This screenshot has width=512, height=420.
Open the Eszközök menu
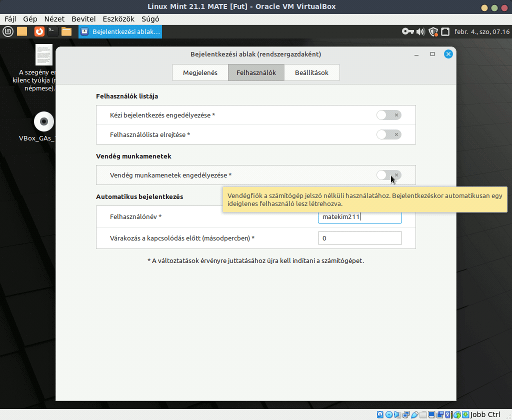118,19
